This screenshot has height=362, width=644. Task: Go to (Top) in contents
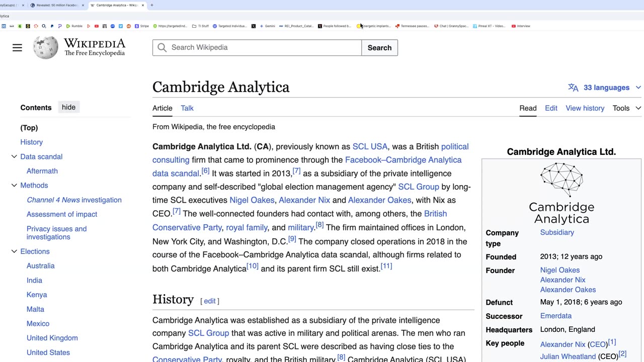(29, 128)
